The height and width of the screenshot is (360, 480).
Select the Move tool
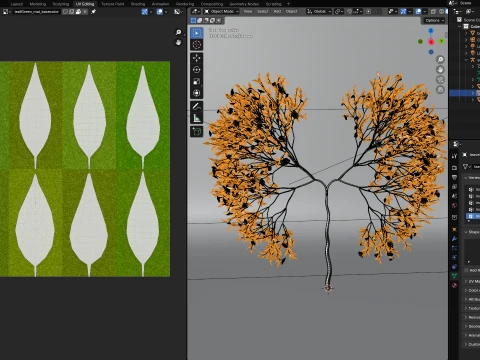197,58
